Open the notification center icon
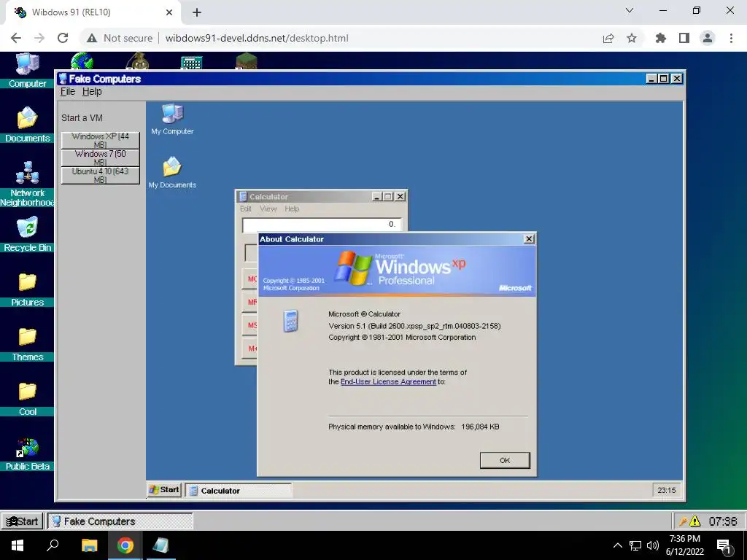Screen dimensions: 747x560 [724, 546]
